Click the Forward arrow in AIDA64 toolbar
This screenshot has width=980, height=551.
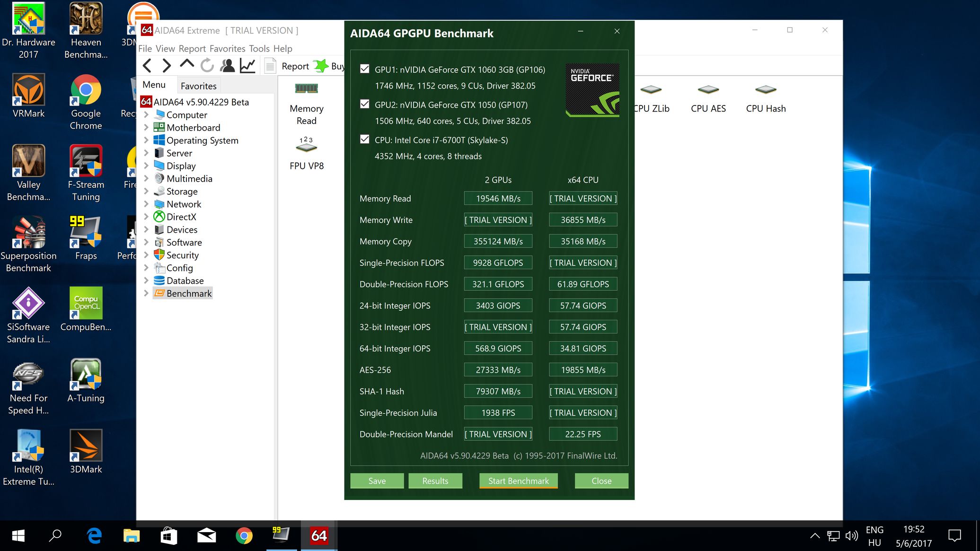click(167, 66)
